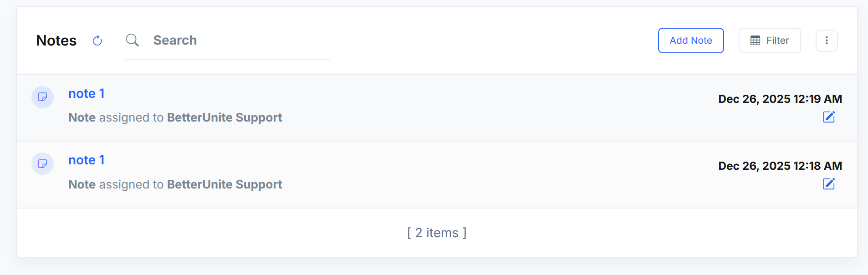
Task: Click the magnifying glass search icon
Action: pos(132,41)
